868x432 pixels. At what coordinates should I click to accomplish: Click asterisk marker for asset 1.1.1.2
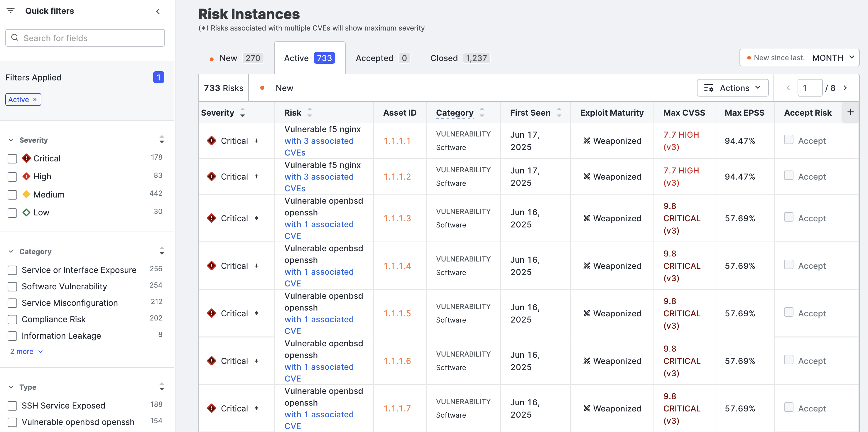pos(256,177)
